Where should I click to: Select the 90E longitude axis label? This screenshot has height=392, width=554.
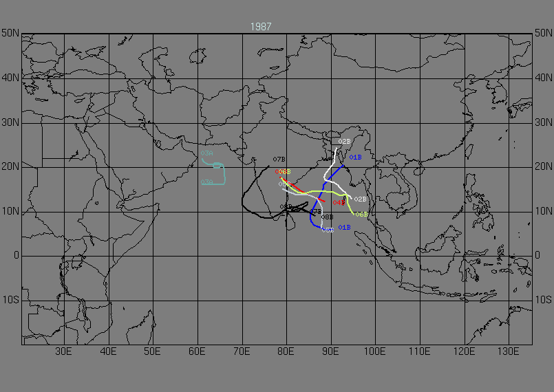[x=330, y=351]
